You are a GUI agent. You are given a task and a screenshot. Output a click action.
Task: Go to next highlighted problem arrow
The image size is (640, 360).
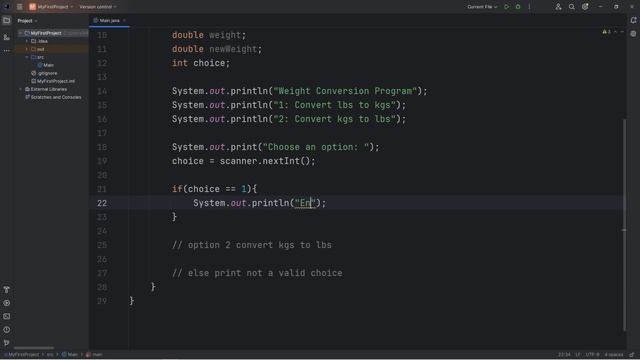pos(622,32)
